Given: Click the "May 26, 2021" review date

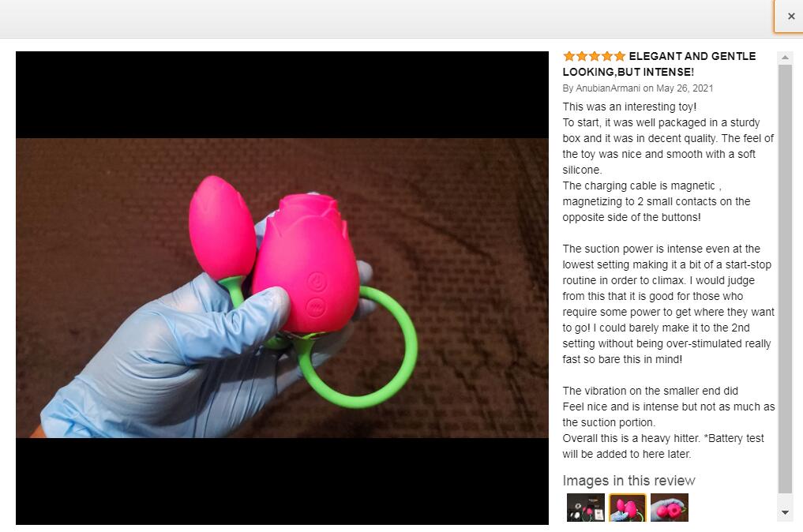Looking at the screenshot, I should tap(685, 88).
